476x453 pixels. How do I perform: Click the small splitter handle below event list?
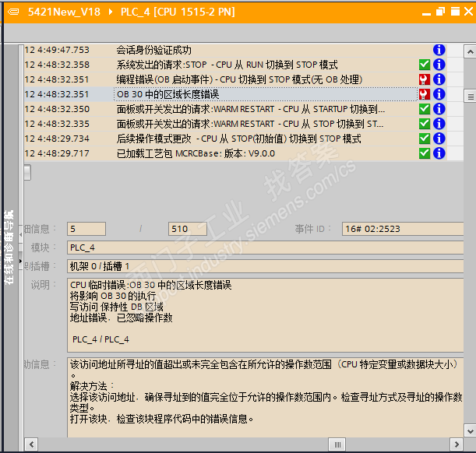(27, 173)
